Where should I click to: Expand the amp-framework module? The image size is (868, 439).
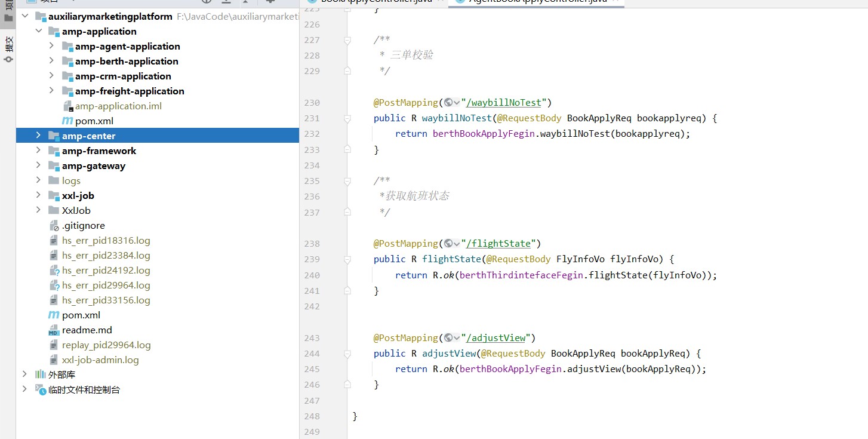coord(39,151)
